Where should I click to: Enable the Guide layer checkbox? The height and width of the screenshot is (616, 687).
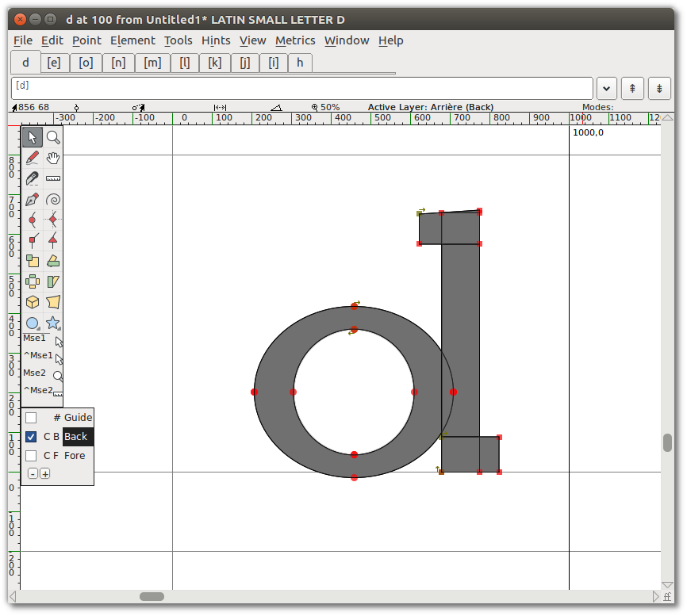[30, 417]
